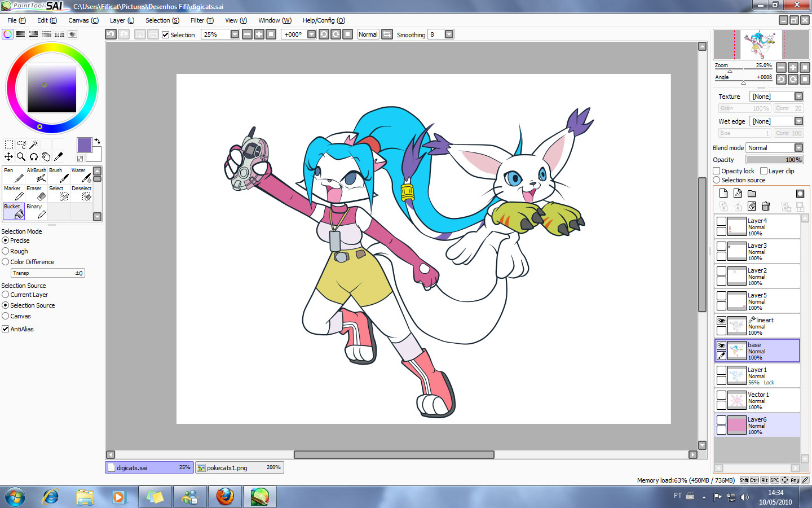Pick the rectangular selection tool
Screen dimensions: 812x508
click(8, 144)
